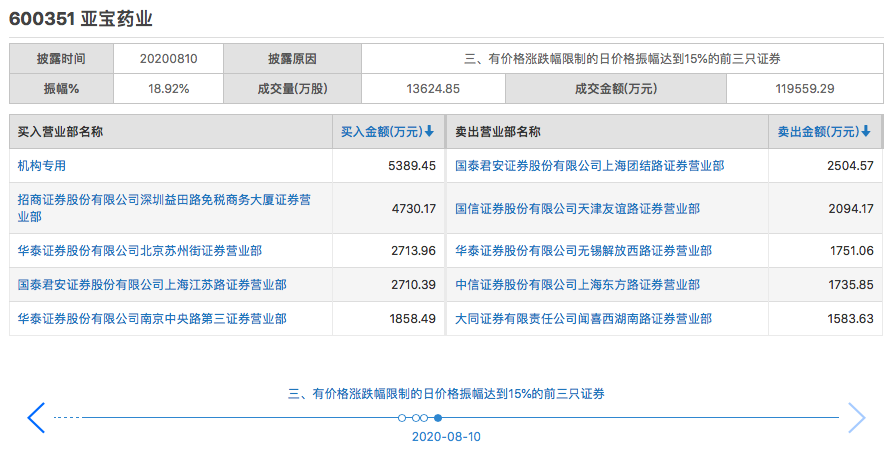Open 国信证券天津友谊路证券营业部 link

pos(578,209)
